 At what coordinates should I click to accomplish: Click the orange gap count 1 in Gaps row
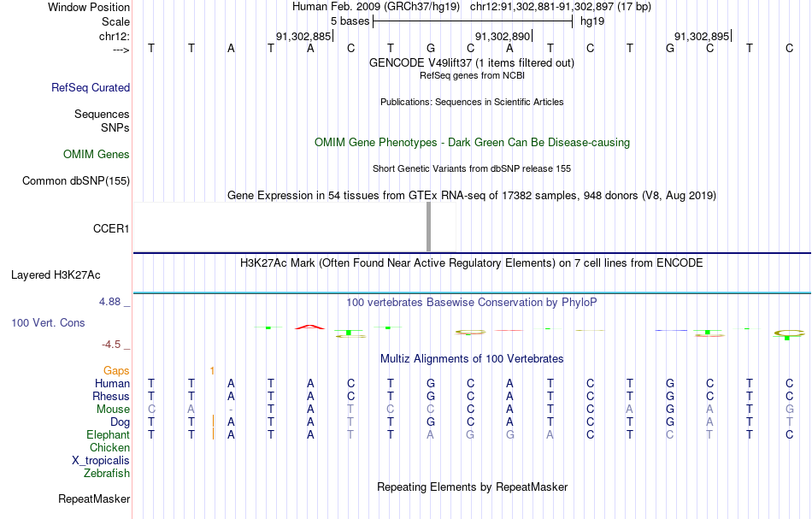tap(212, 370)
